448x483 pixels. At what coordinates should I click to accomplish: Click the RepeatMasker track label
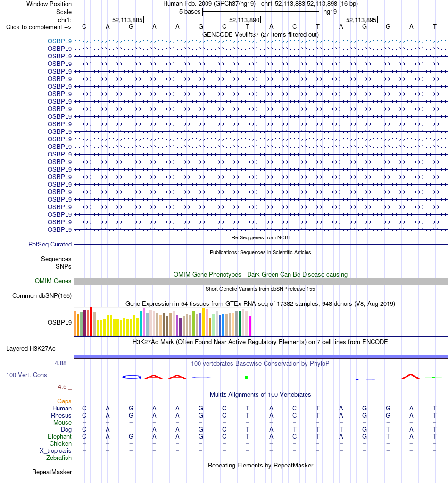pyautogui.click(x=52, y=472)
